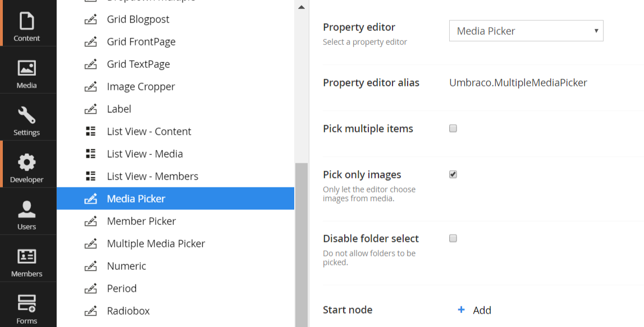Open the Settings wrench icon

(x=27, y=116)
